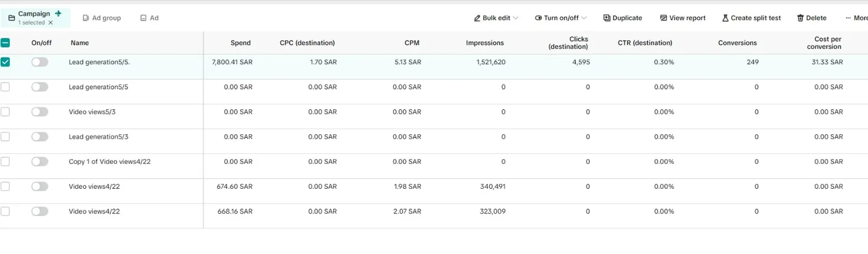Toggle on the Lead generation5/5. campaign with 7,800.41 spend

pos(40,62)
